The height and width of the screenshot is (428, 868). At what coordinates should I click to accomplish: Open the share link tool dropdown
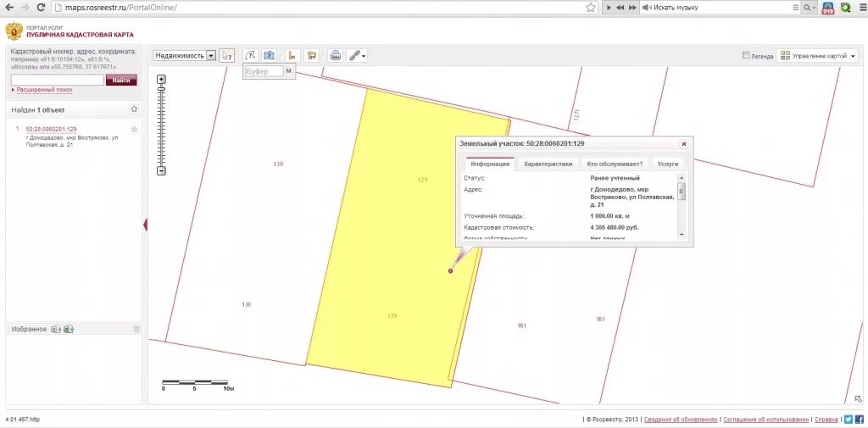[x=357, y=55]
